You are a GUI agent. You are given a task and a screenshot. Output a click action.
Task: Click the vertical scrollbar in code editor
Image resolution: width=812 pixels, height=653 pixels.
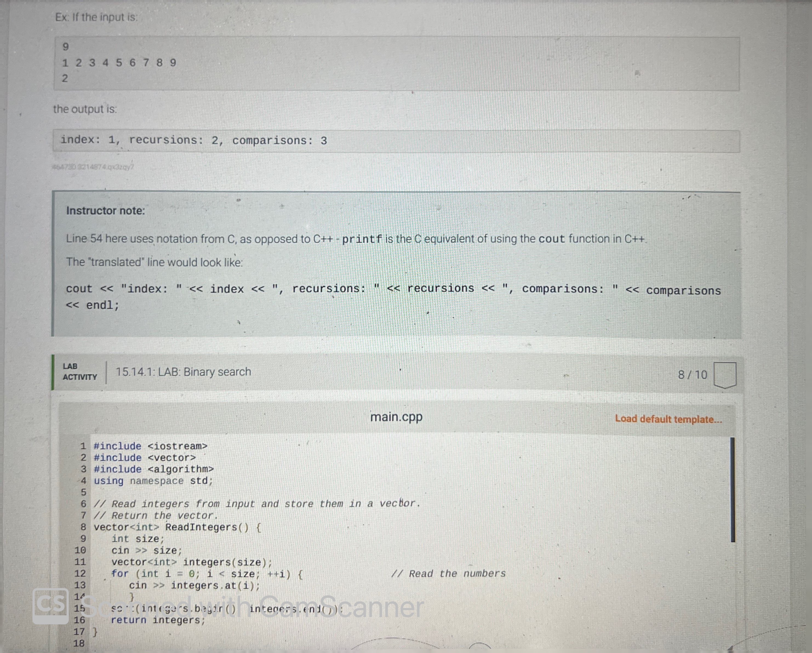point(733,489)
